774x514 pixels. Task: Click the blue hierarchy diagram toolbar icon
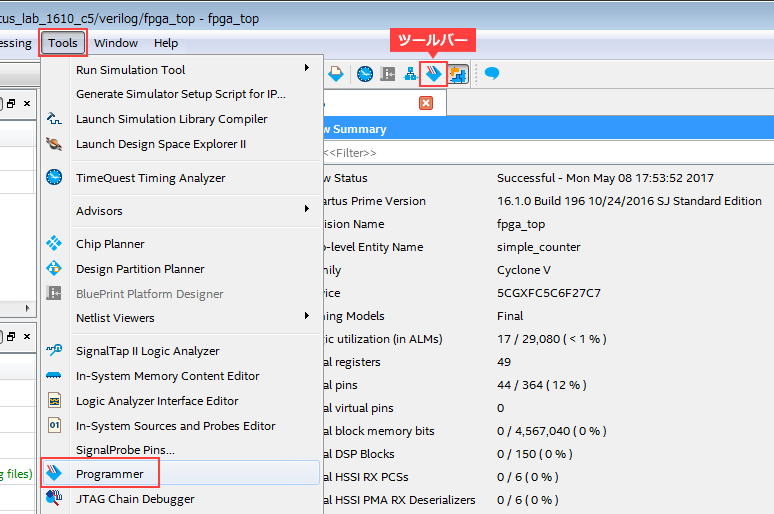410,74
